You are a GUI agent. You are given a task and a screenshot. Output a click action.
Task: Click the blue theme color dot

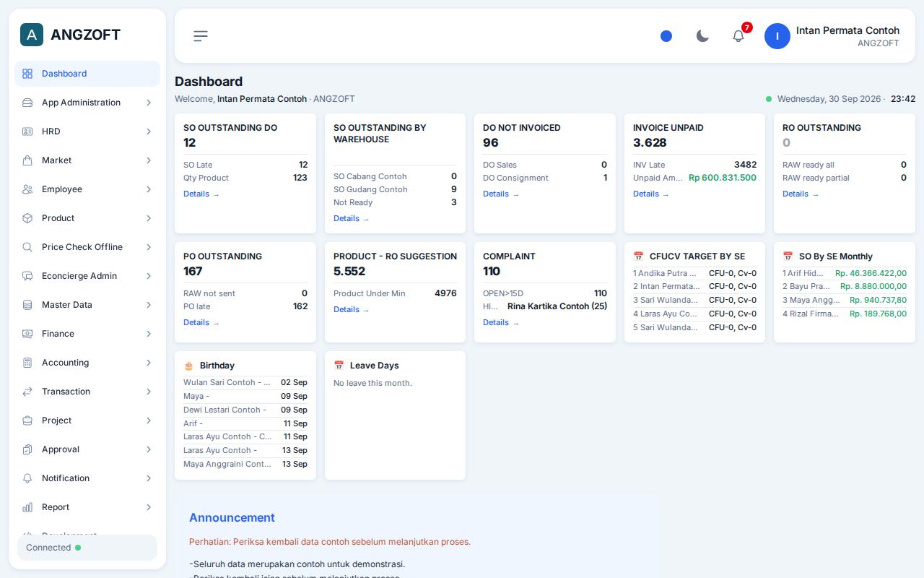pyautogui.click(x=666, y=36)
